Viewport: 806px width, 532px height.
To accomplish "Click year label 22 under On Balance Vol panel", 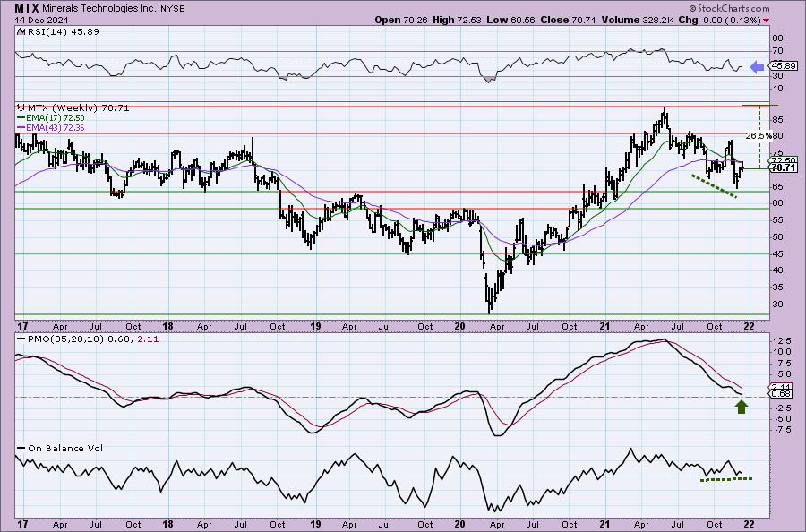I will click(x=749, y=524).
